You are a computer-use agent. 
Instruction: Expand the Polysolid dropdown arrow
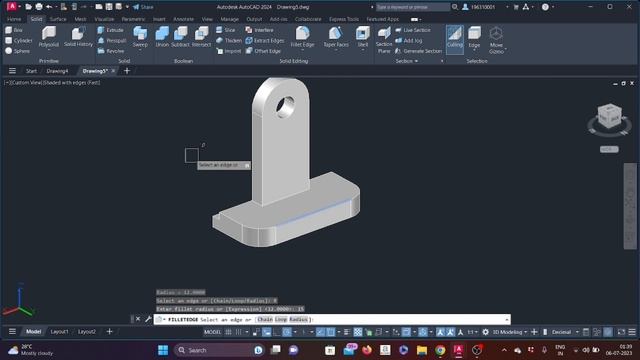click(x=49, y=50)
